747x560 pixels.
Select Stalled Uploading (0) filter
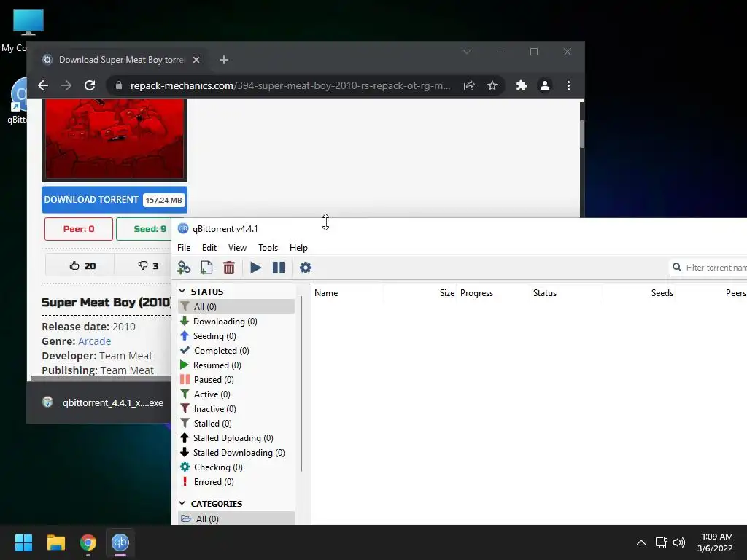236,438
